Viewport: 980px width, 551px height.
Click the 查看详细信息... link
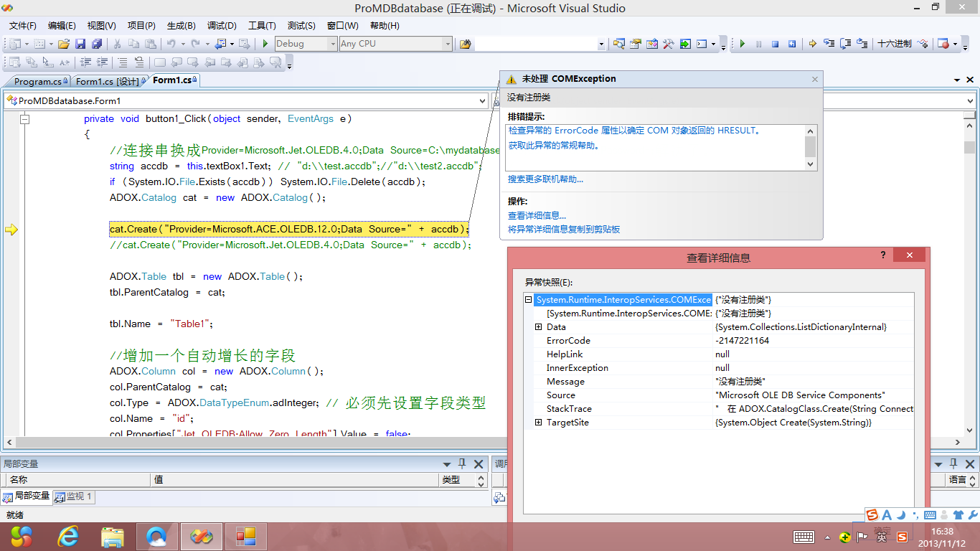tap(537, 215)
